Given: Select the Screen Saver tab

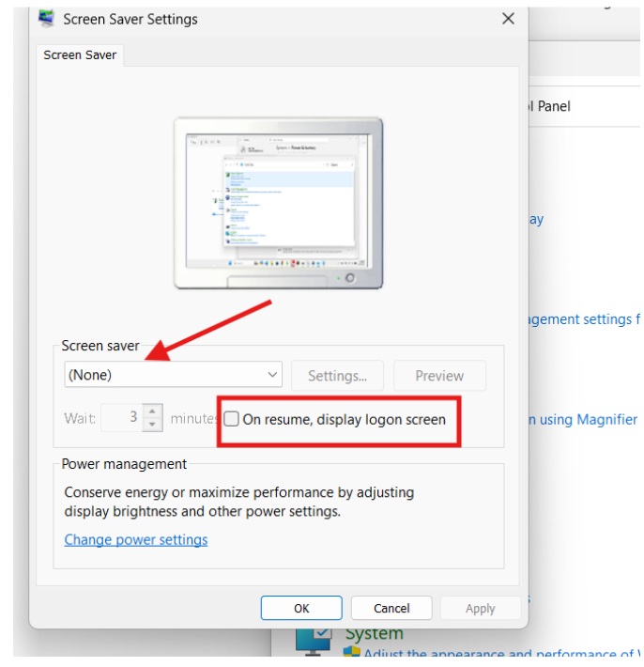Looking at the screenshot, I should coord(80,55).
